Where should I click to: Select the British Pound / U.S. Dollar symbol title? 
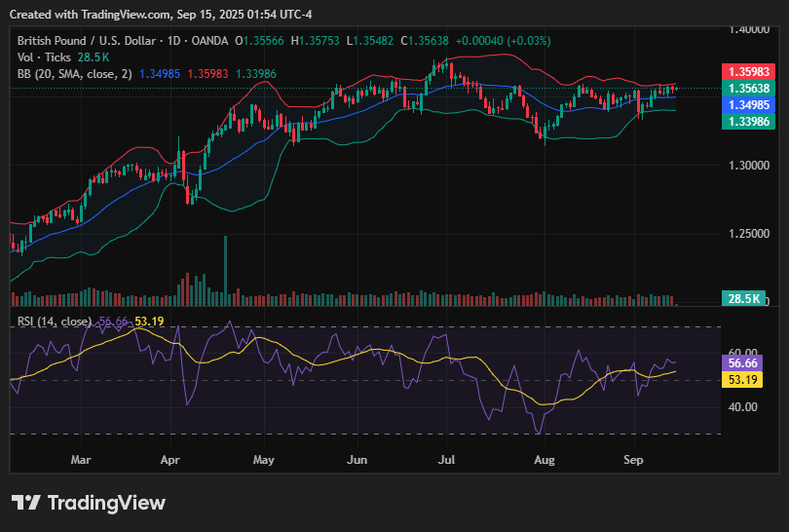pyautogui.click(x=87, y=41)
